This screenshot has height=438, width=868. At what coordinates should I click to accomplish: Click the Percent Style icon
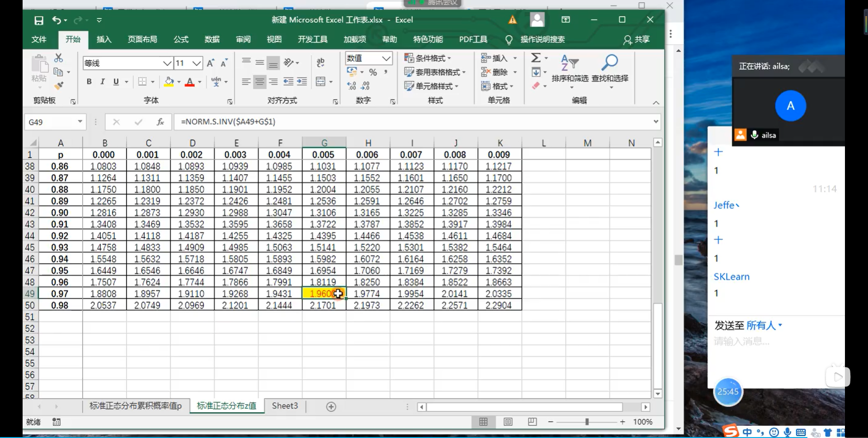pyautogui.click(x=373, y=72)
